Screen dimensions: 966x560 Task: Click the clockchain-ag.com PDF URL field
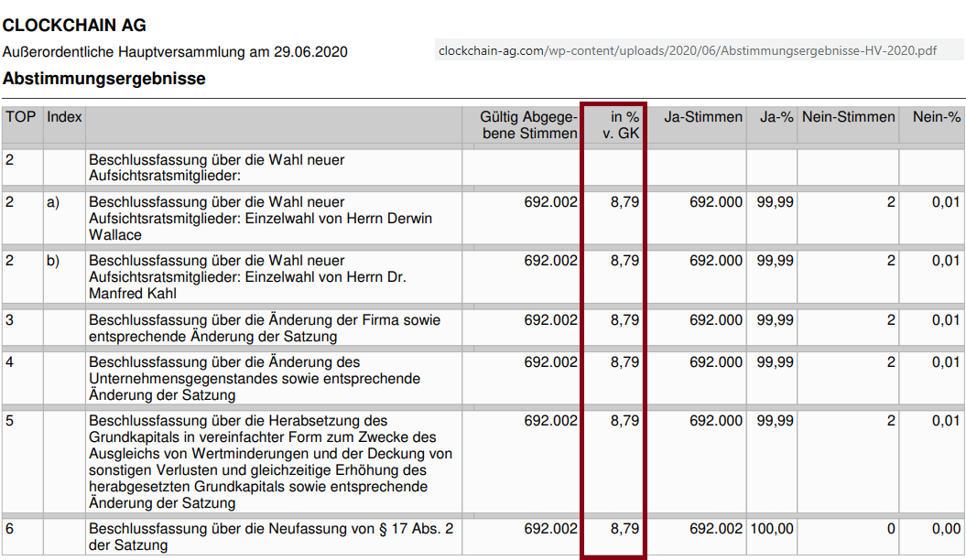pos(700,50)
